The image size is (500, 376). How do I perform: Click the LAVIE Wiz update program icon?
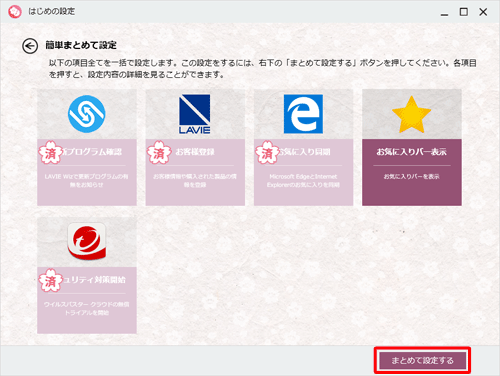click(x=87, y=114)
